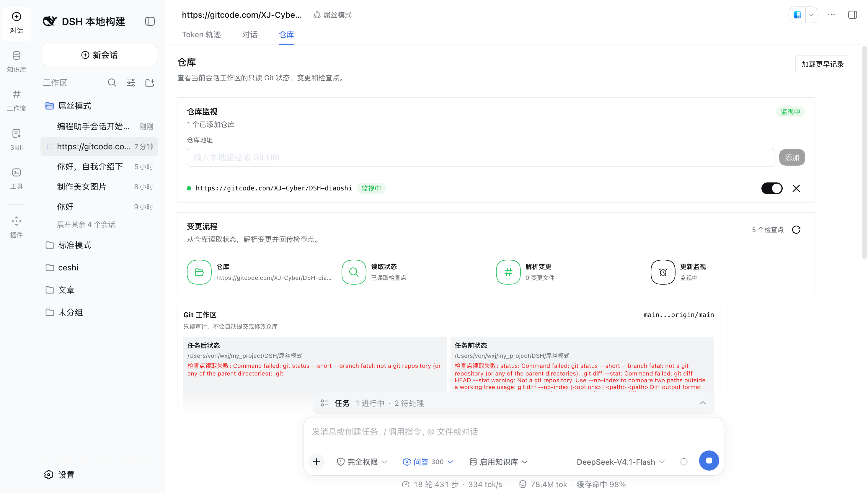This screenshot has height=493, width=868.
Task: Click 缓存命中 98% token status
Action: click(x=601, y=484)
